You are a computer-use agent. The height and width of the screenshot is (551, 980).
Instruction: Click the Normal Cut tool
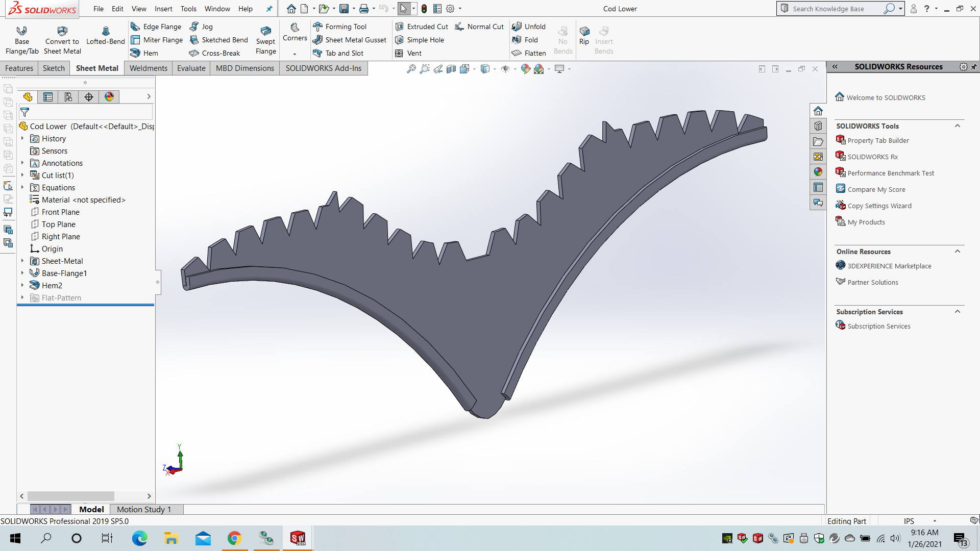pyautogui.click(x=479, y=27)
